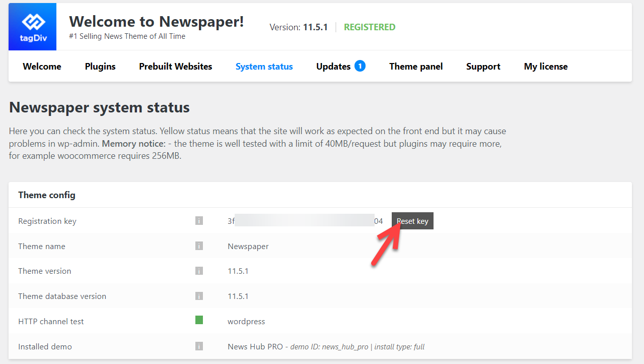Viewport: 644px width, 364px height.
Task: Click the HTTP channel test label
Action: tap(51, 321)
